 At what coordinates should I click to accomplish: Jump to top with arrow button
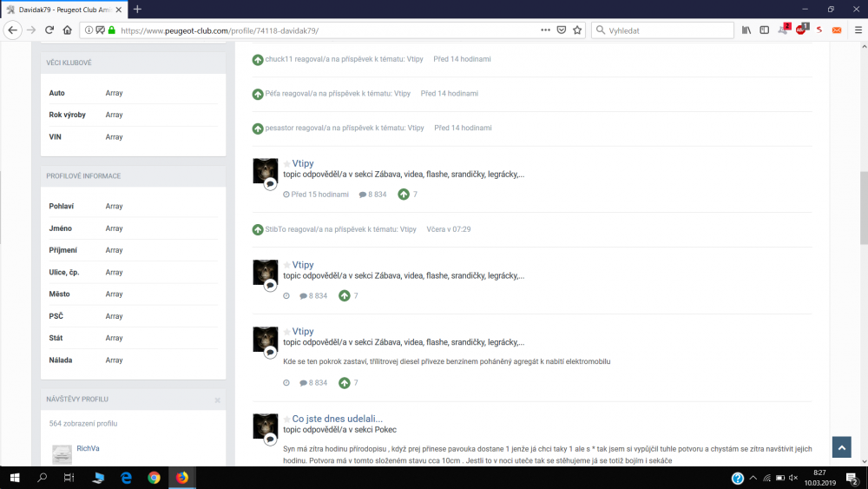click(841, 447)
